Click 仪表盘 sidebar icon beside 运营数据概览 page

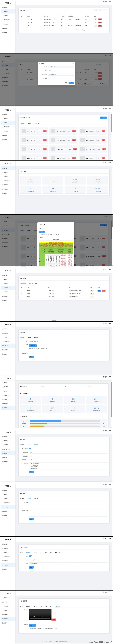pos(3,168)
